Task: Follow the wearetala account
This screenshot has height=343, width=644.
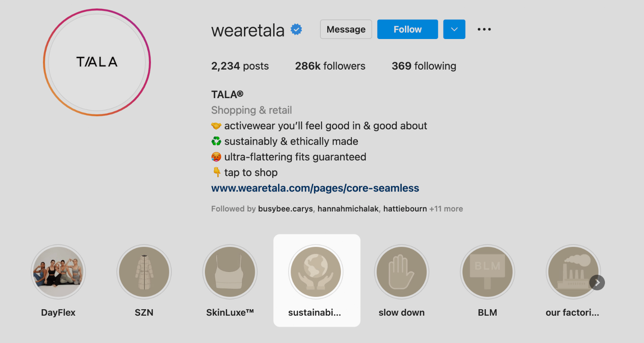Action: pos(407,29)
